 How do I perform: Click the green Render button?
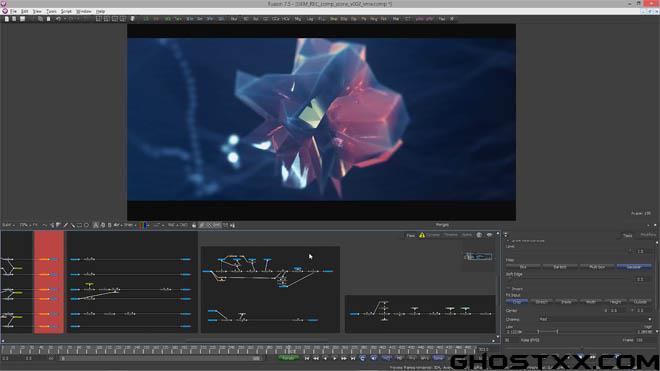coord(289,358)
